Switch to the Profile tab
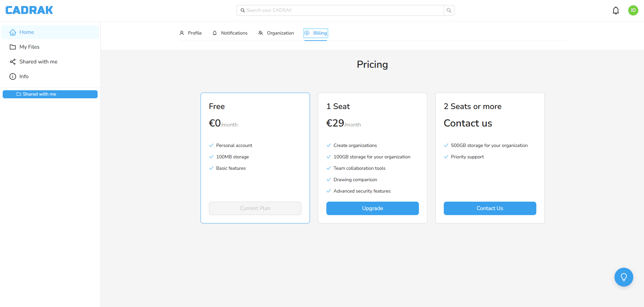This screenshot has height=307, width=644. 195,33
